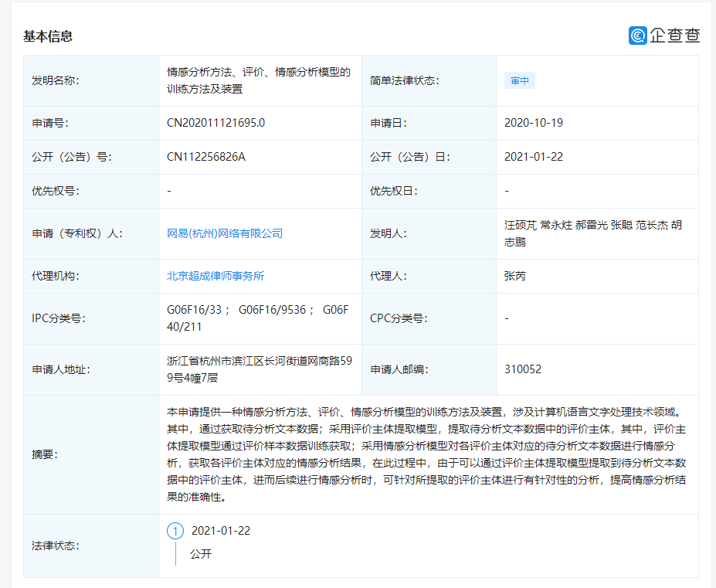Click the IPC分类号 label
The height and width of the screenshot is (588, 716).
(59, 318)
